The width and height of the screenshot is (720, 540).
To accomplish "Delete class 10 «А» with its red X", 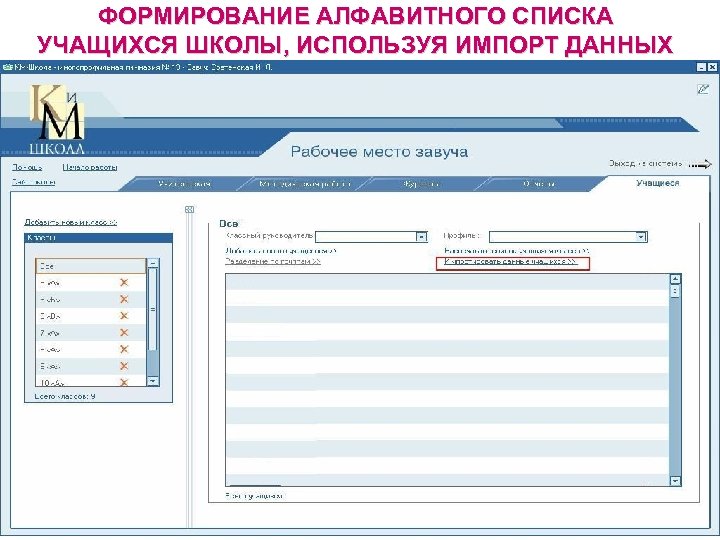I will 124,382.
